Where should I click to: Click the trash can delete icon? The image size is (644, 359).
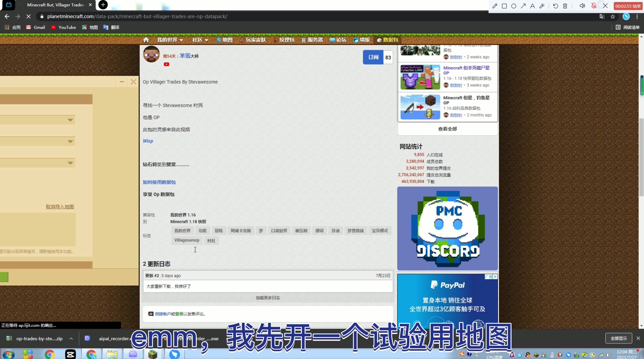point(565,6)
